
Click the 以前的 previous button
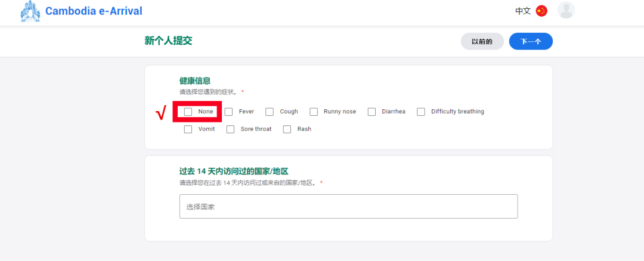tap(482, 41)
